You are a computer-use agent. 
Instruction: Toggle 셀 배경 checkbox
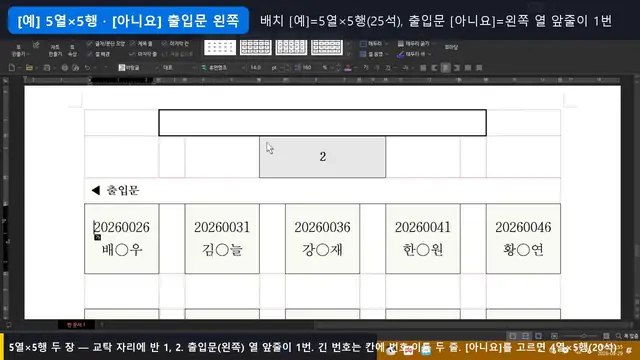tap(89, 54)
